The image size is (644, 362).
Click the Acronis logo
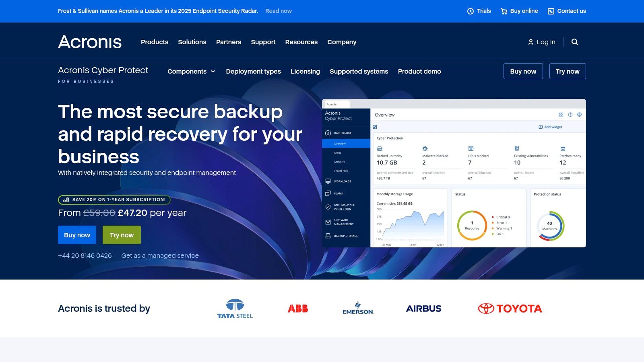point(90,42)
